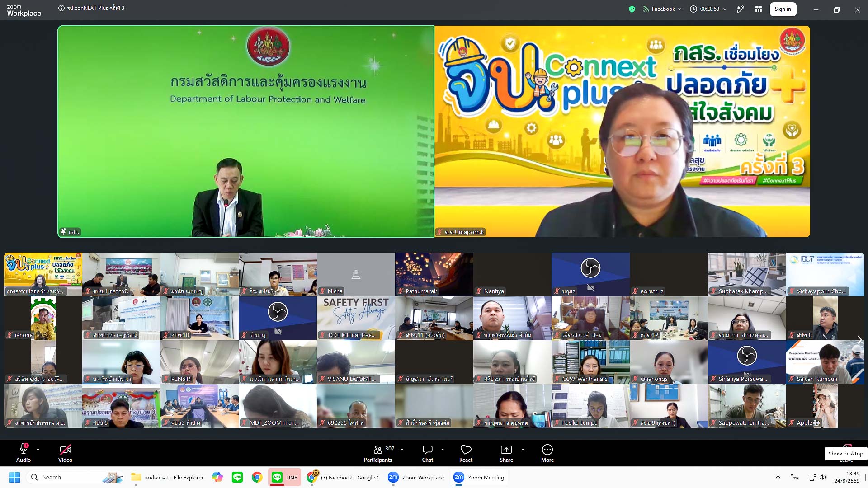Screen dimensions: 868x488
Task: Select the Vichayaporn Cho... video tile
Action: (x=825, y=274)
